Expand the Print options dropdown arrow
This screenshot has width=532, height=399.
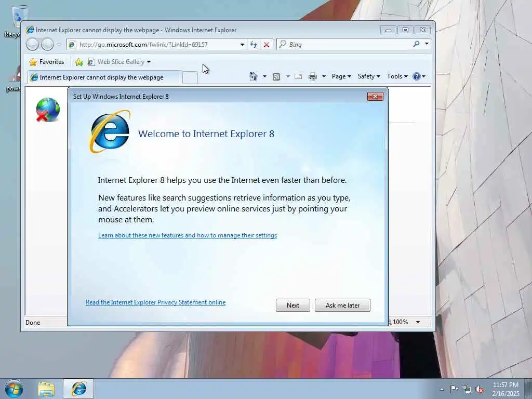point(324,76)
